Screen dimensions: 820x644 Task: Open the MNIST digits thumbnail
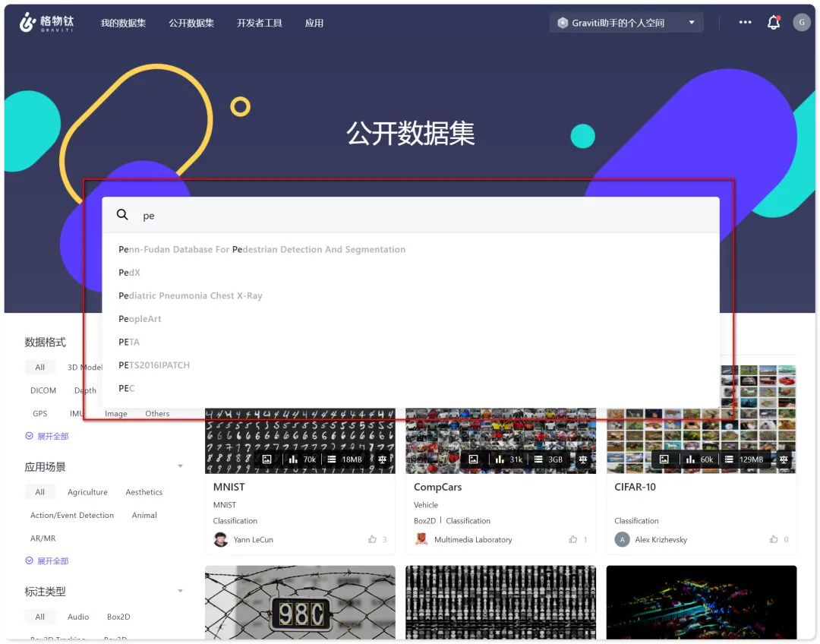(300, 440)
